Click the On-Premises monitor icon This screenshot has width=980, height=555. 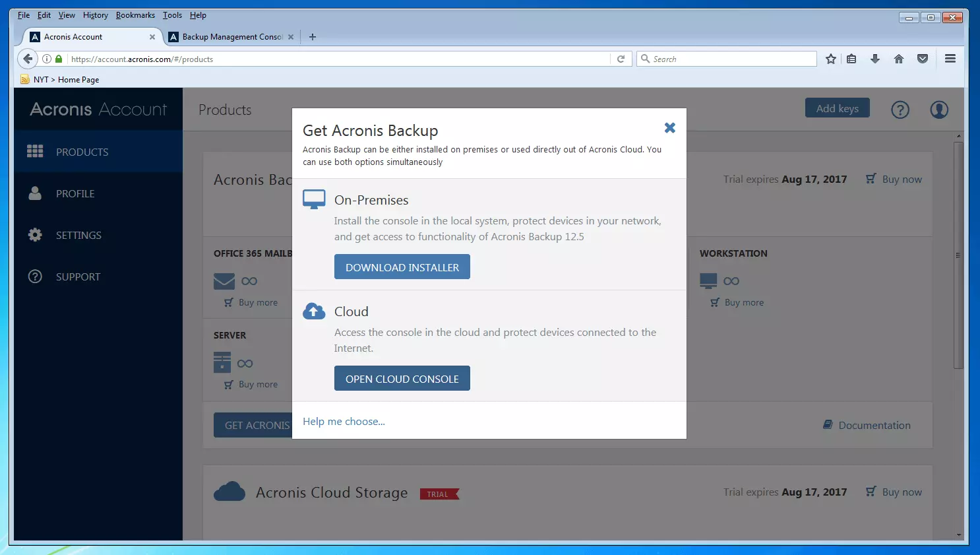(314, 199)
